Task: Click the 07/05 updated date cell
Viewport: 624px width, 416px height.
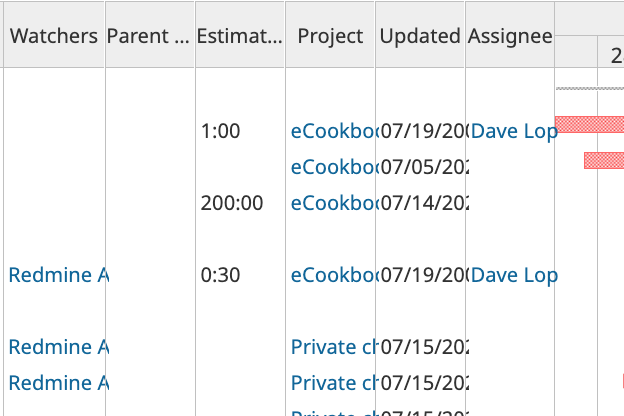Action: pyautogui.click(x=425, y=167)
